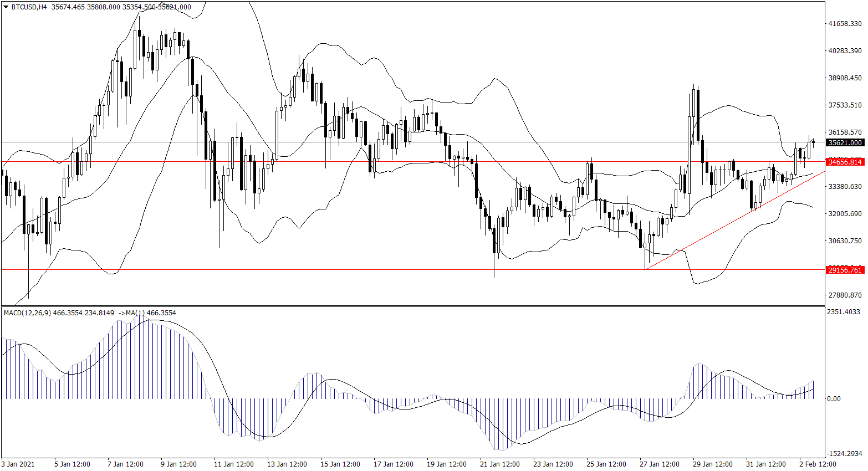
Task: Select the current price label 35621.000
Action: [845, 143]
